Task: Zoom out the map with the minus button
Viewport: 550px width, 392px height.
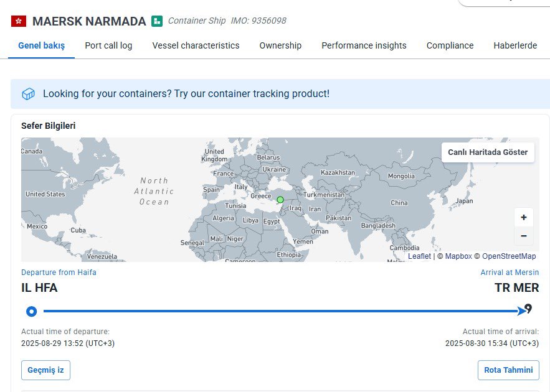Action: (524, 236)
